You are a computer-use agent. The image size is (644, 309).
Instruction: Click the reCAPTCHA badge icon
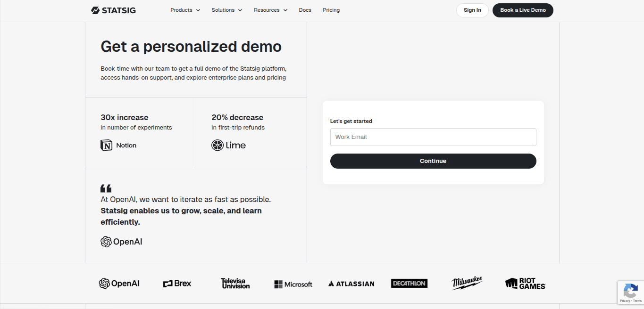[631, 291]
